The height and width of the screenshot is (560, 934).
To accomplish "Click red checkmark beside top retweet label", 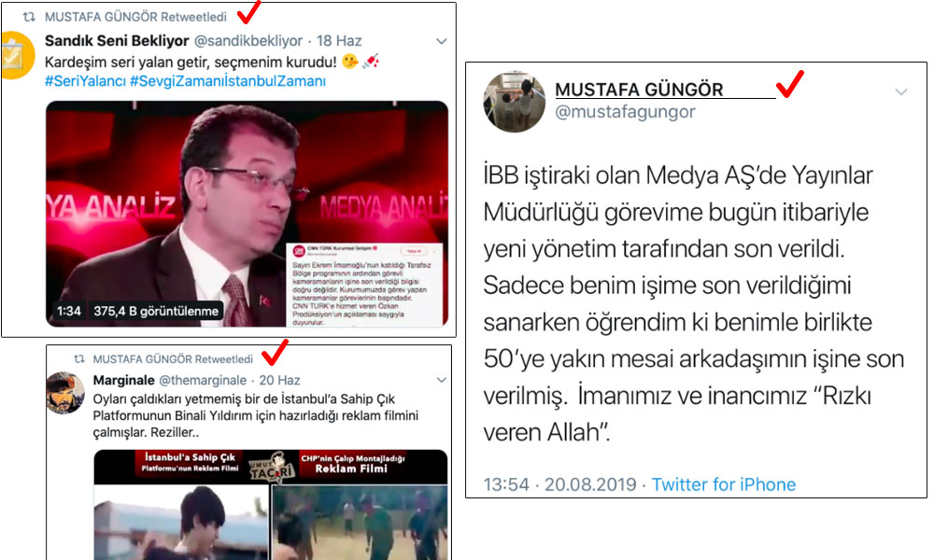I will 249,11.
